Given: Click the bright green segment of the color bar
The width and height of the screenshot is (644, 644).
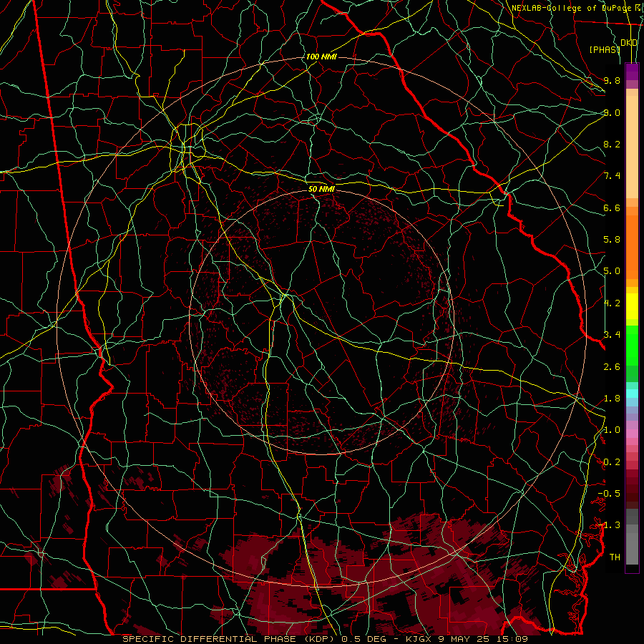Looking at the screenshot, I should pyautogui.click(x=632, y=345).
